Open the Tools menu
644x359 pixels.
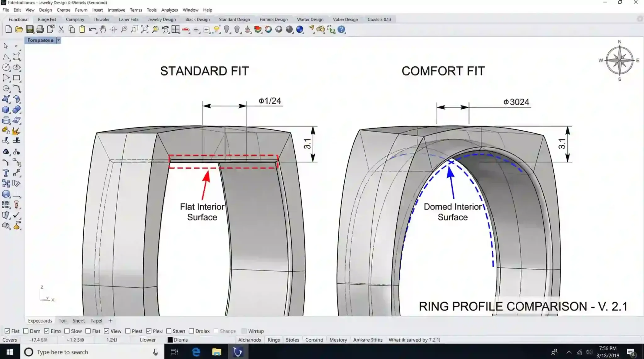152,10
